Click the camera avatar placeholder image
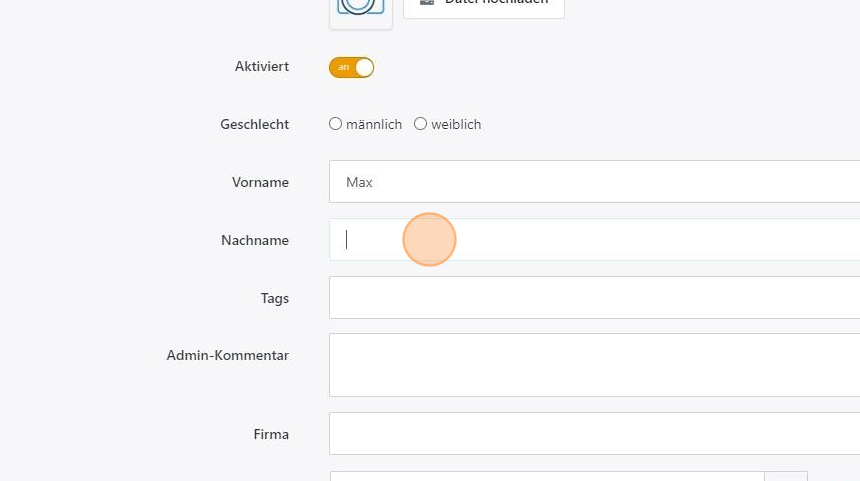 (x=360, y=8)
